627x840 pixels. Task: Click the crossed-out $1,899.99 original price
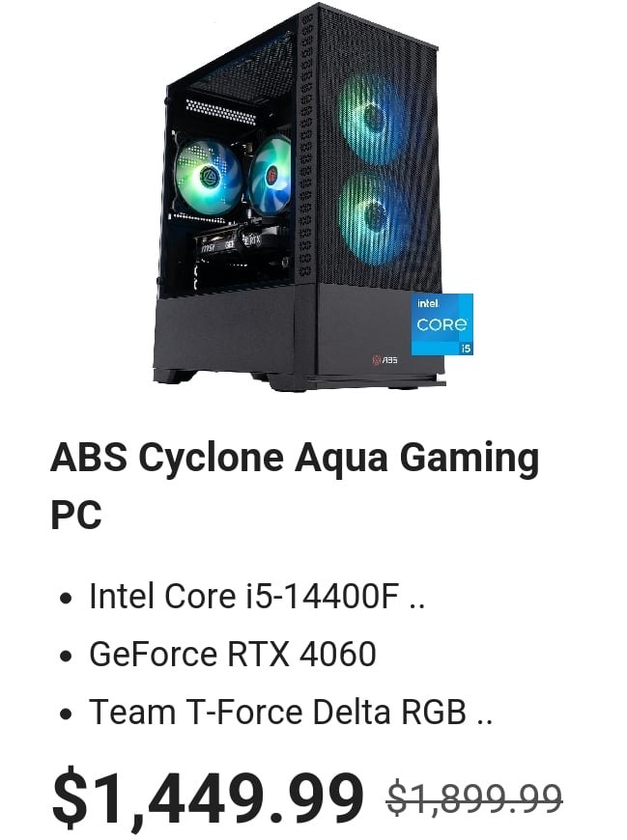[x=474, y=798]
